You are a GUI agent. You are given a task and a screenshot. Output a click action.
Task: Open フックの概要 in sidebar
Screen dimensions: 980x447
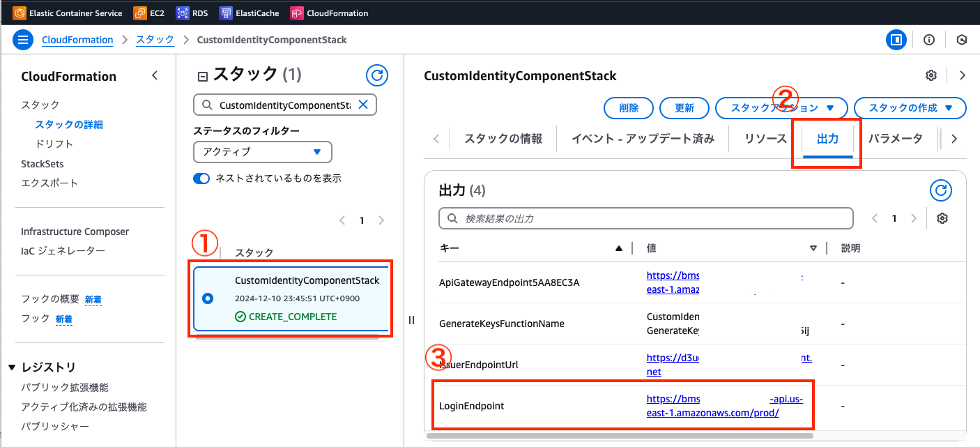tap(50, 299)
